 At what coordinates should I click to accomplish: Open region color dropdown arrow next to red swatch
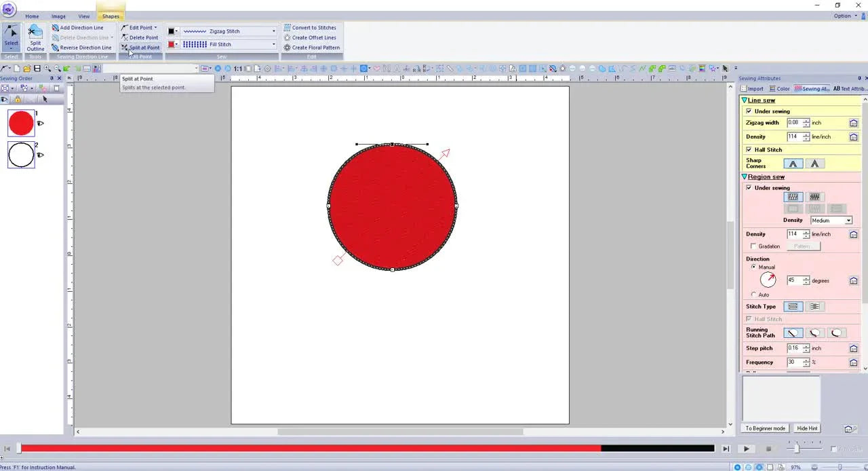click(x=177, y=44)
